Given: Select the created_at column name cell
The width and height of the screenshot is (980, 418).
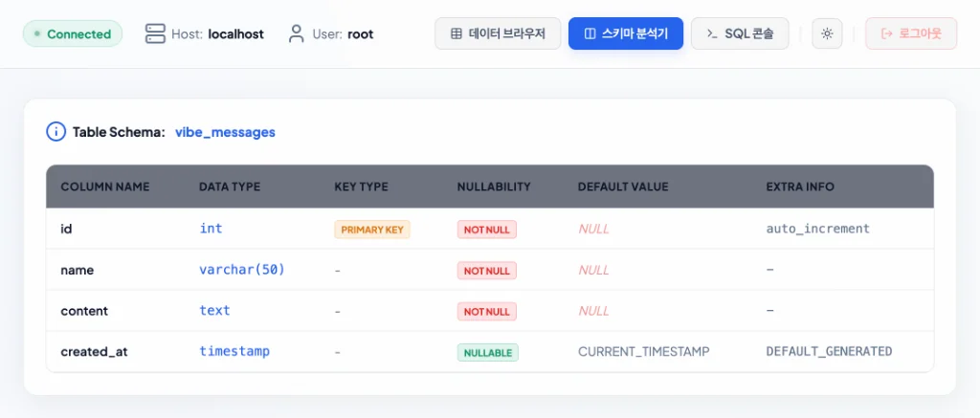Looking at the screenshot, I should pyautogui.click(x=94, y=352).
